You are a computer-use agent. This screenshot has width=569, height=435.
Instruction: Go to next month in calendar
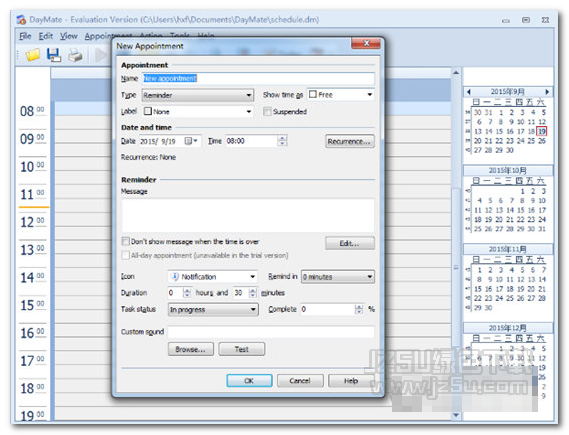pyautogui.click(x=547, y=92)
